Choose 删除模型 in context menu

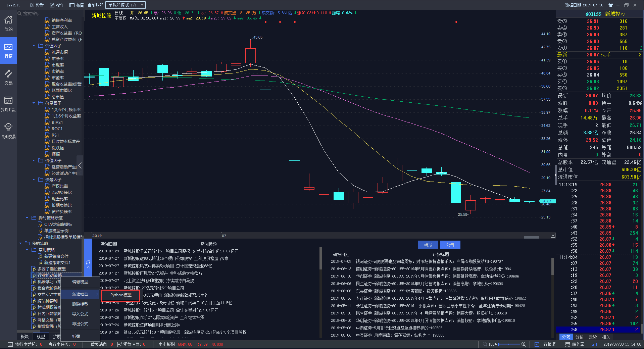coord(80,304)
